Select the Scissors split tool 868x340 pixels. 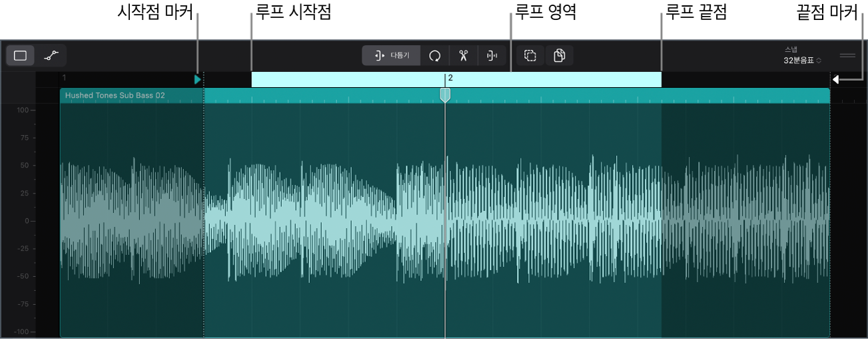point(464,56)
